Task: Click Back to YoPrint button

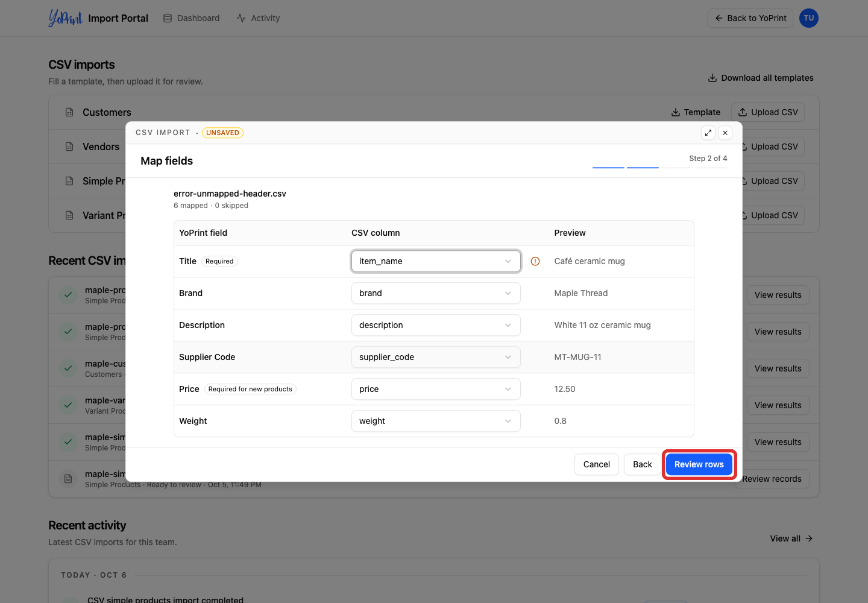Action: 750,18
